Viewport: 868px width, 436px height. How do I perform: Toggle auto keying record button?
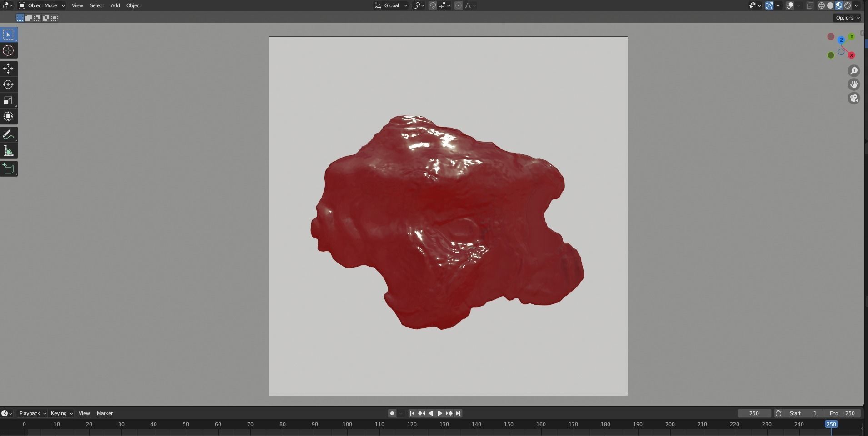point(392,413)
